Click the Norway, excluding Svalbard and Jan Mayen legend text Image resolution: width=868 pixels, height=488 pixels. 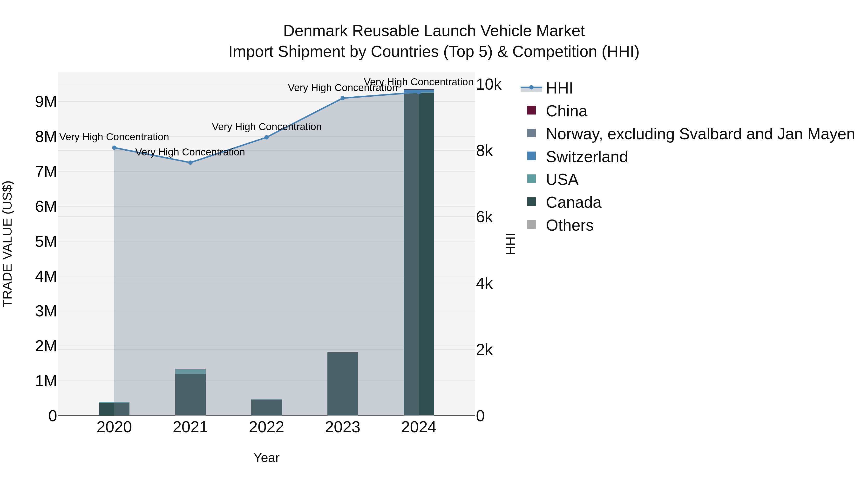700,134
